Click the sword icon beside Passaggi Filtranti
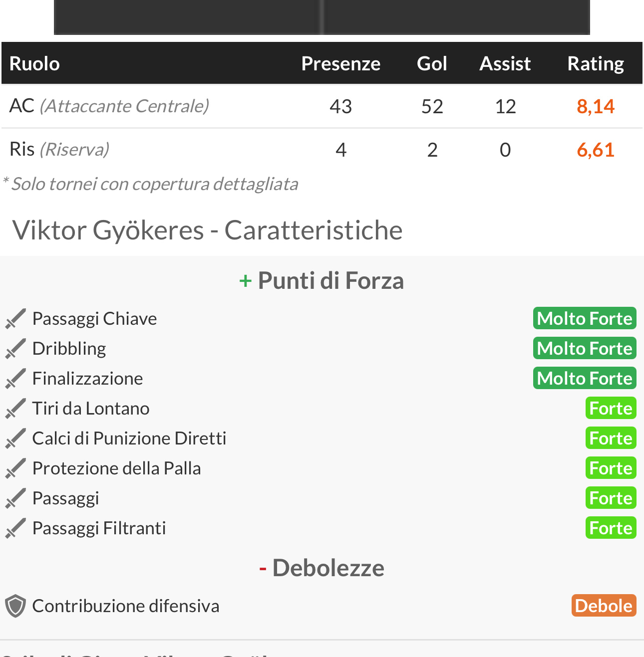Viewport: 644px width, 657px height. pyautogui.click(x=15, y=528)
